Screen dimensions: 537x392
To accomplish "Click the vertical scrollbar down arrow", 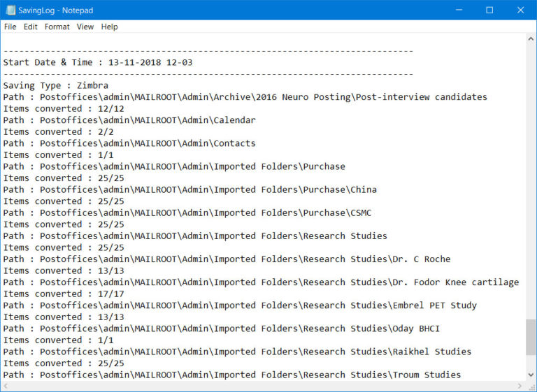I will point(531,375).
